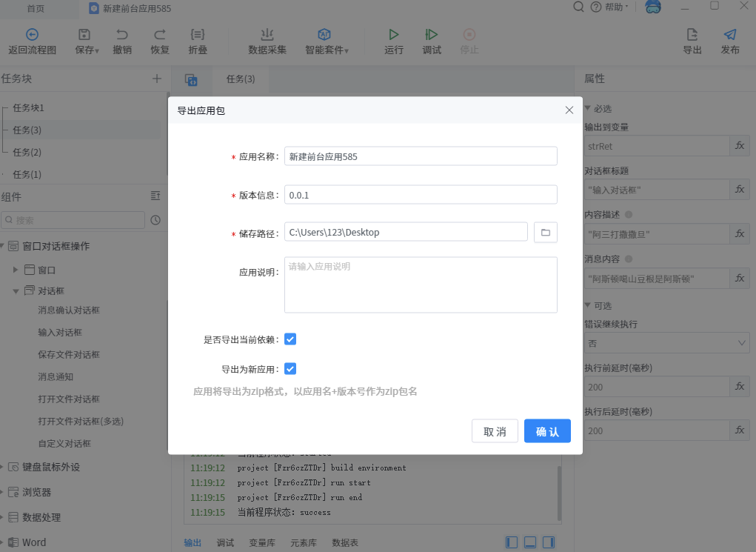Expand the Browser (浏览器) component group
This screenshot has height=552, width=756.
point(4,492)
